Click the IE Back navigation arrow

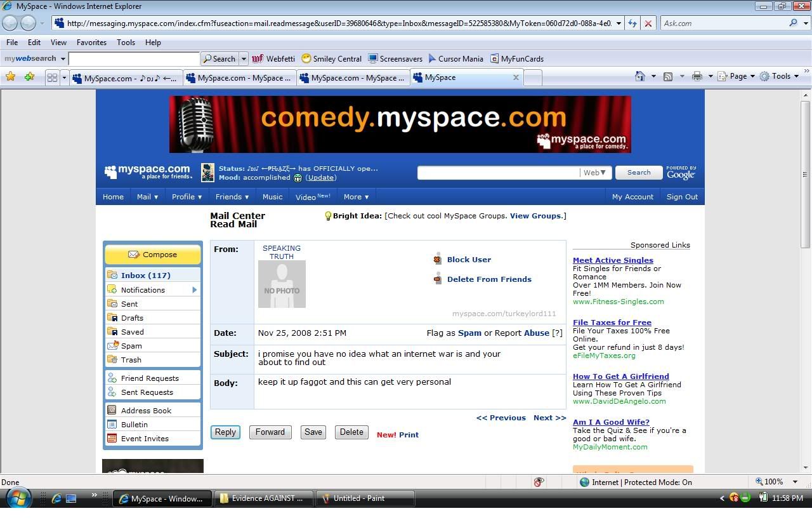click(x=10, y=23)
